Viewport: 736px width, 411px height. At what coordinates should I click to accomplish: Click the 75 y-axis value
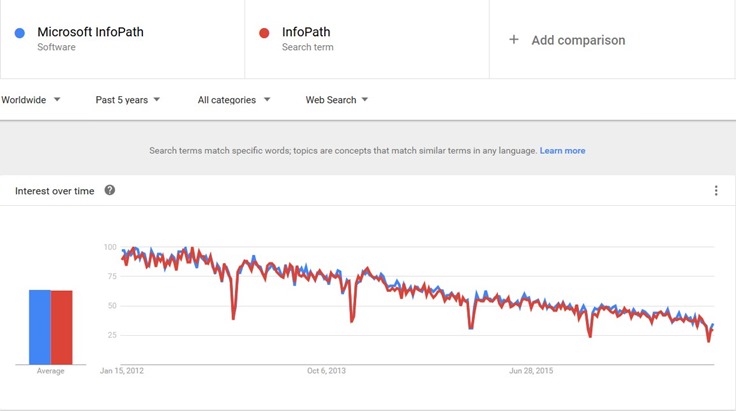click(112, 276)
